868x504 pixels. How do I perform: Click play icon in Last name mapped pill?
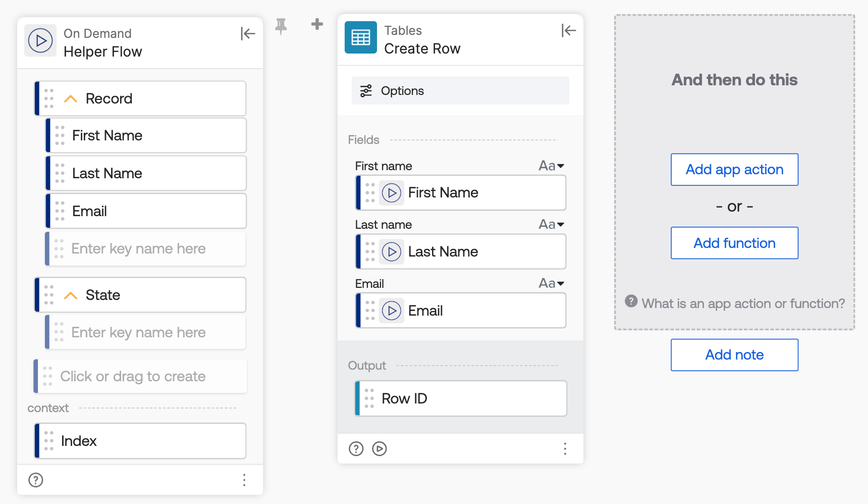[392, 251]
